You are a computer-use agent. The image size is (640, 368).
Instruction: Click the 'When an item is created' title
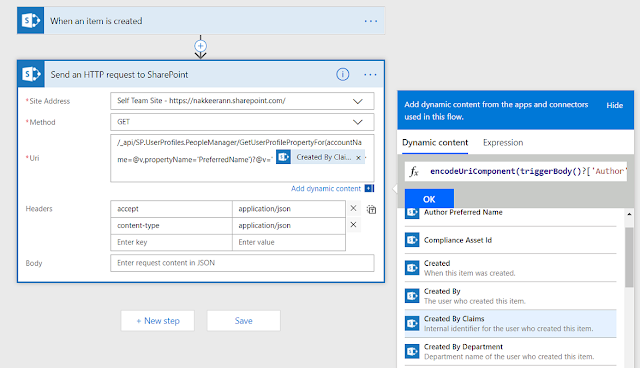tap(96, 21)
